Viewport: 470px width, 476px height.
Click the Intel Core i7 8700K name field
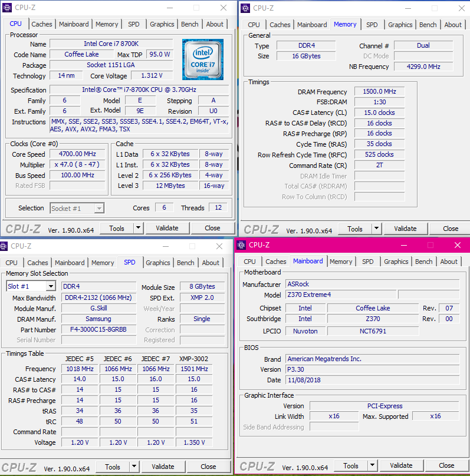pyautogui.click(x=111, y=44)
